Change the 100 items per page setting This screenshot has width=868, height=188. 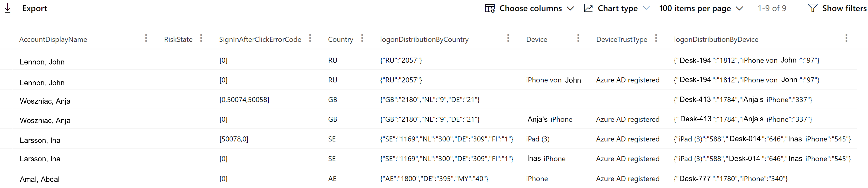pyautogui.click(x=701, y=8)
